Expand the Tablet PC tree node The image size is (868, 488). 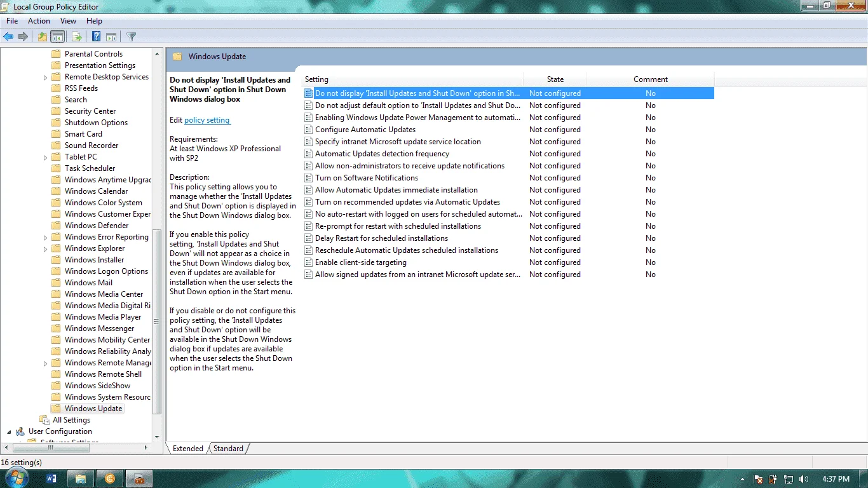45,158
